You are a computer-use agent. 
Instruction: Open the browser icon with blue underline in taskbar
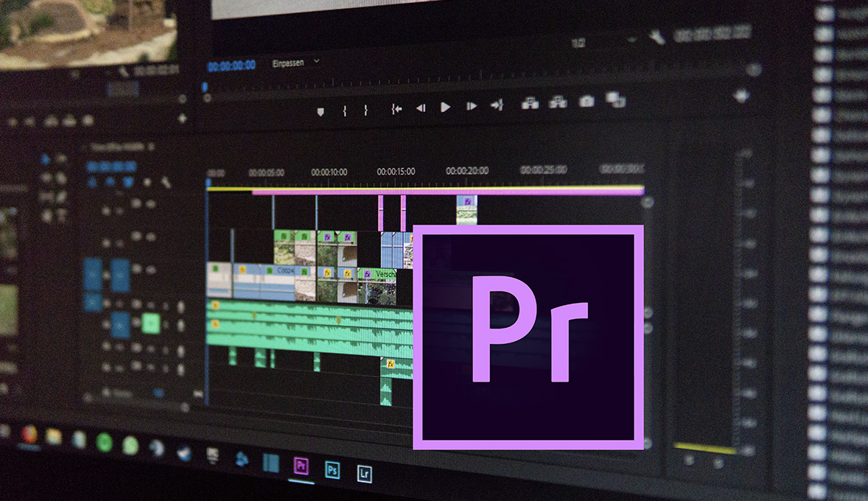tap(28, 435)
